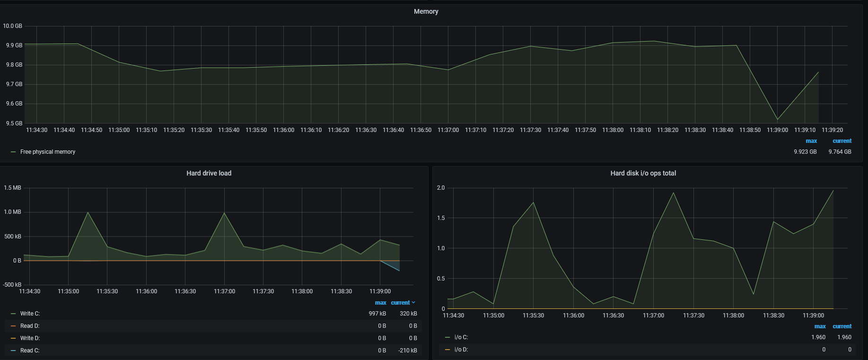Select the 9.764 GB current memory value

[840, 152]
